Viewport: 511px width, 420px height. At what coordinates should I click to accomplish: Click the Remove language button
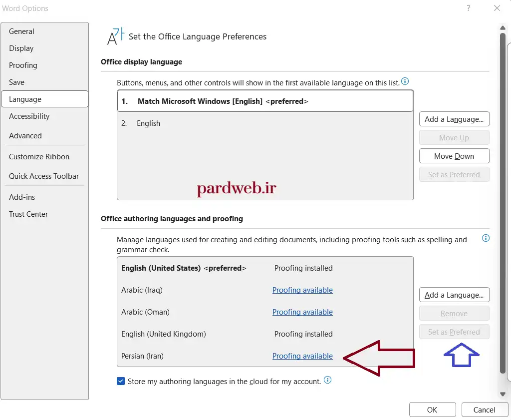pyautogui.click(x=454, y=313)
